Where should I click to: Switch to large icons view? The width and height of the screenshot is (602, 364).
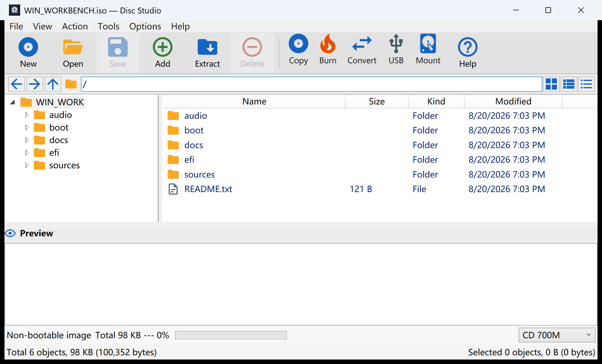(x=551, y=84)
